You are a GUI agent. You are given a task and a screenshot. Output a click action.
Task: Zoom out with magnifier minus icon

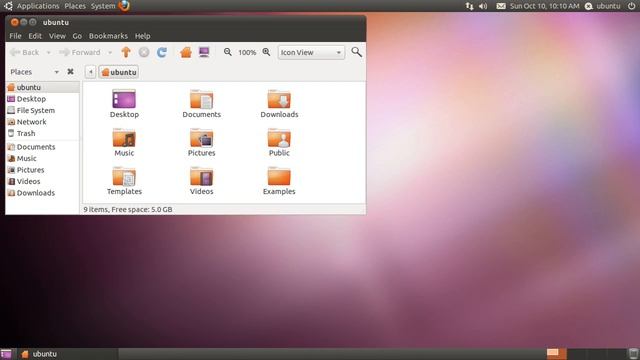coord(228,52)
